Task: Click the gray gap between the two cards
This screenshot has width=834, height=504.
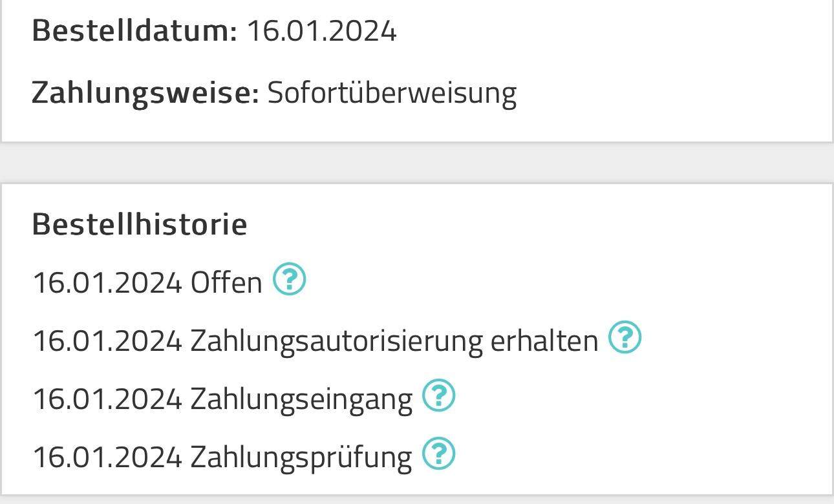Action: (417, 163)
